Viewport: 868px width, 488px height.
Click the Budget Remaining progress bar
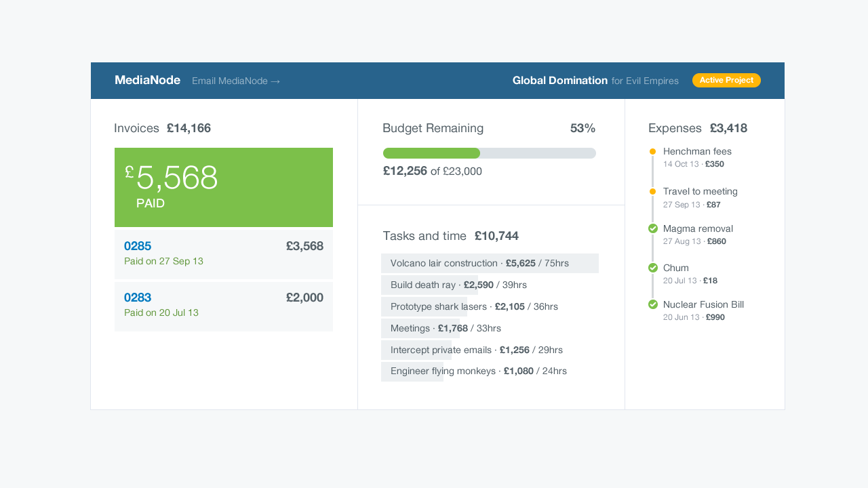coord(489,153)
